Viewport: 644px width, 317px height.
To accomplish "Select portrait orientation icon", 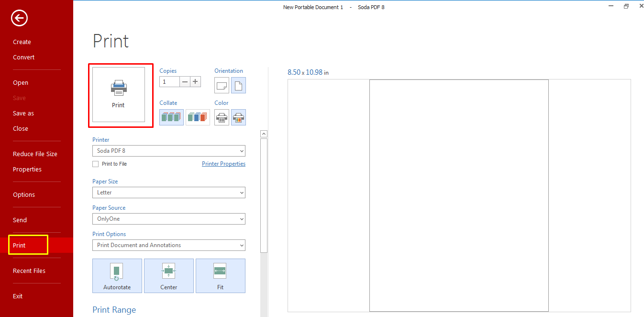I will 238,86.
